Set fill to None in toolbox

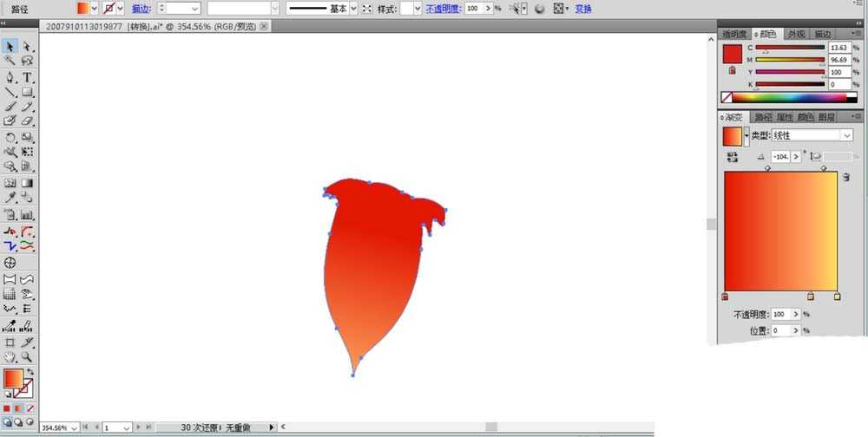30,408
